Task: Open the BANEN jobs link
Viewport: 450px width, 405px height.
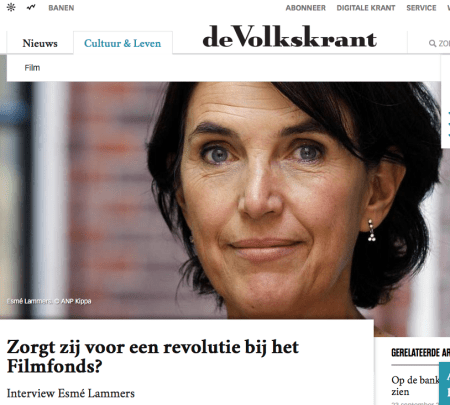Action: pos(61,8)
